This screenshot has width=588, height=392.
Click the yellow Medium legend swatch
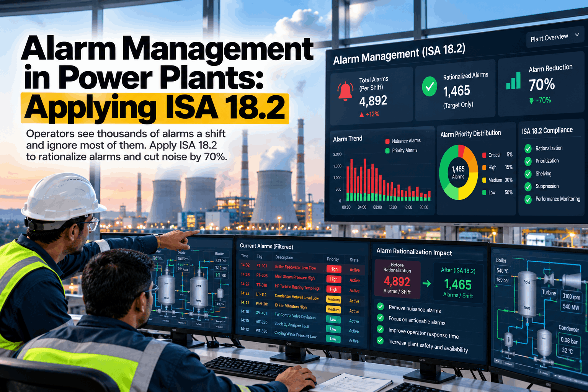pyautogui.click(x=484, y=180)
